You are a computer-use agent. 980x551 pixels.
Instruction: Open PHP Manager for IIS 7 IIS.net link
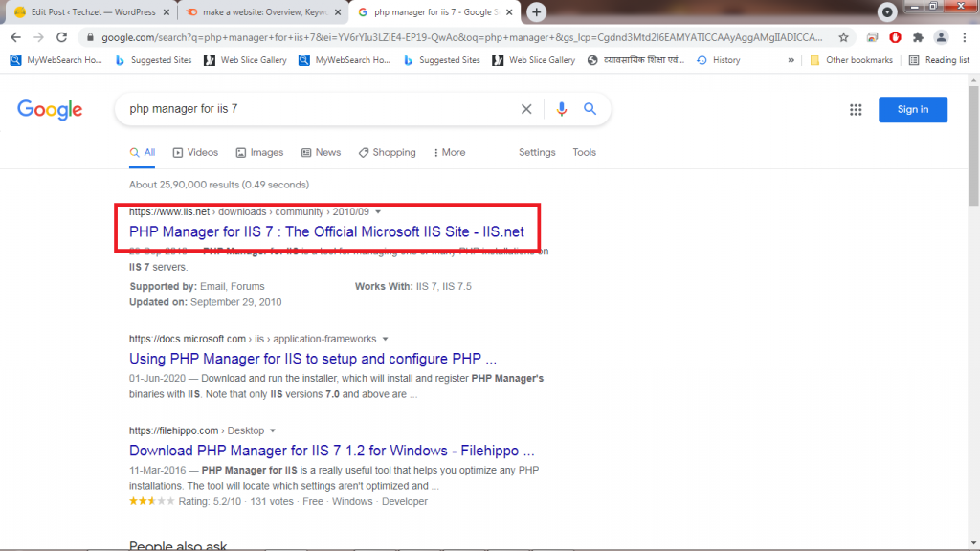point(326,231)
